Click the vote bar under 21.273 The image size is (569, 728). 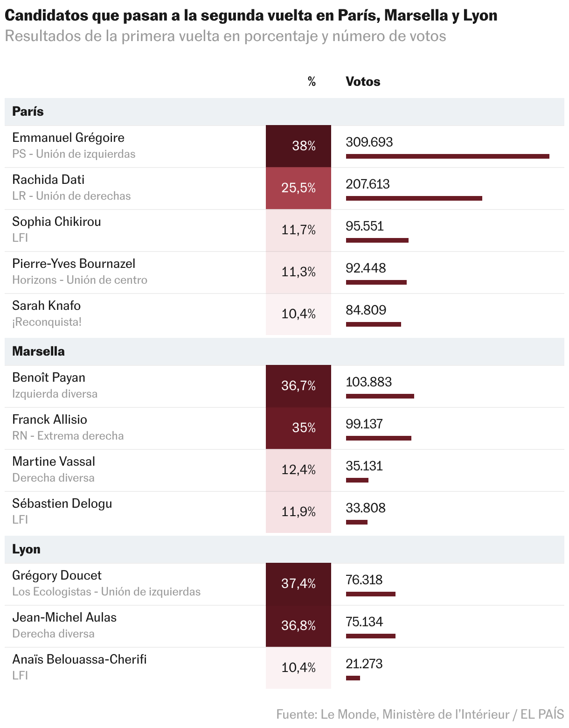click(x=353, y=678)
